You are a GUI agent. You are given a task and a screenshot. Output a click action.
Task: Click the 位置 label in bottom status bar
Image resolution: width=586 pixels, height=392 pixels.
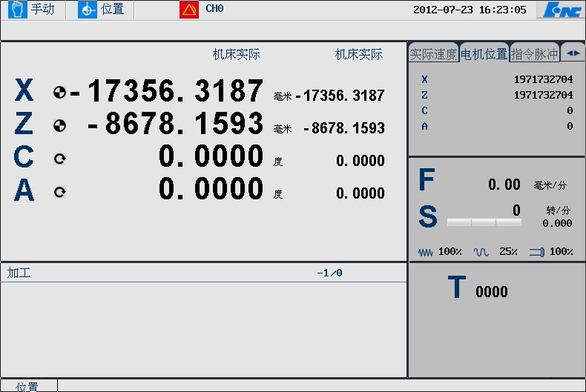point(27,386)
